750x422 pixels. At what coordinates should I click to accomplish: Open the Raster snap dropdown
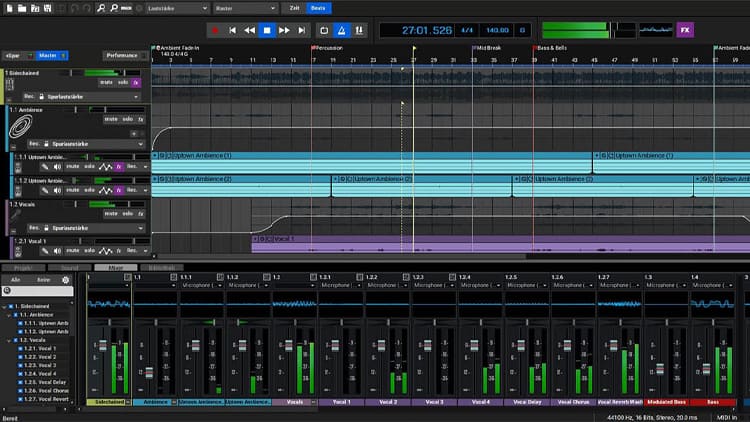click(245, 8)
